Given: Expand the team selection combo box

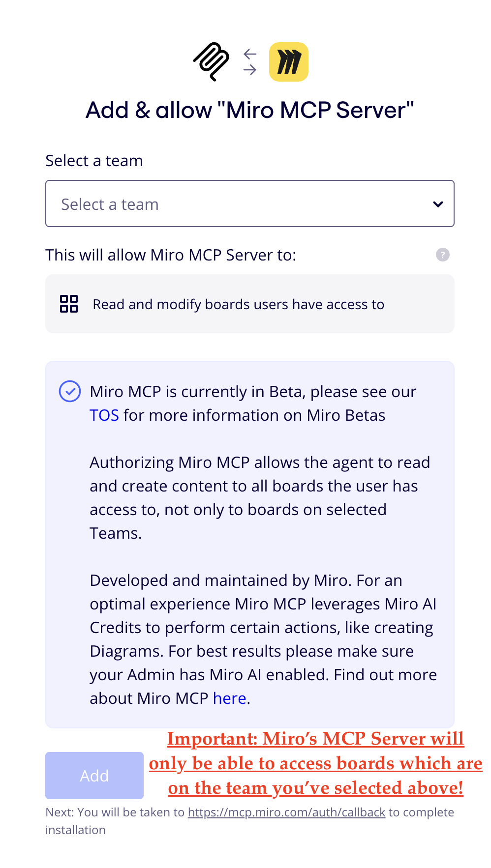Looking at the screenshot, I should tap(250, 203).
